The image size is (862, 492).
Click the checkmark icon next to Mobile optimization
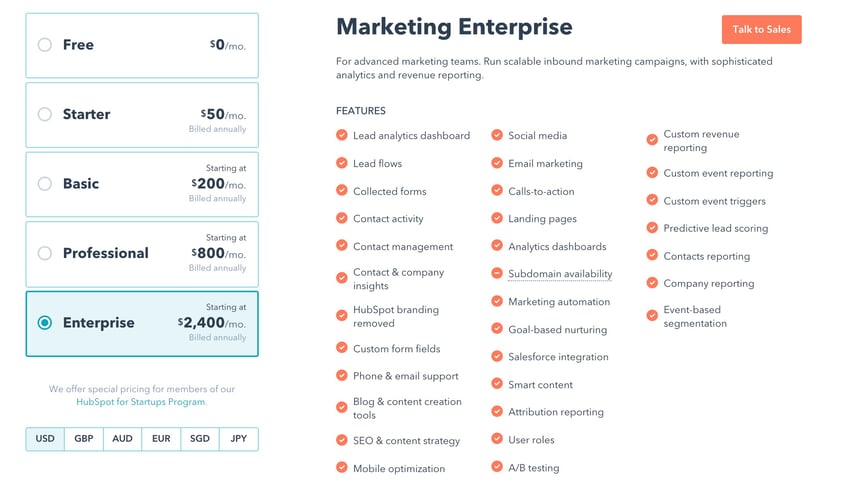(x=341, y=467)
